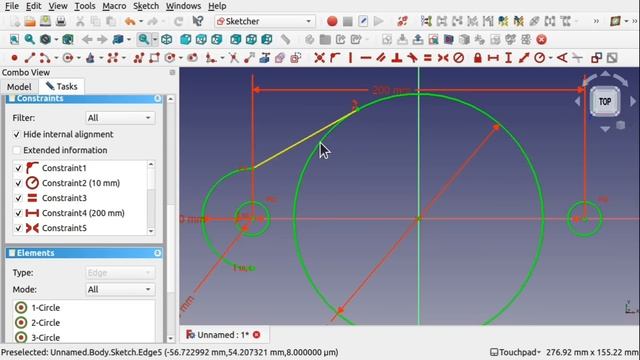Open the Sketcher workbench dropdown
This screenshot has width=640, height=360.
265,21
